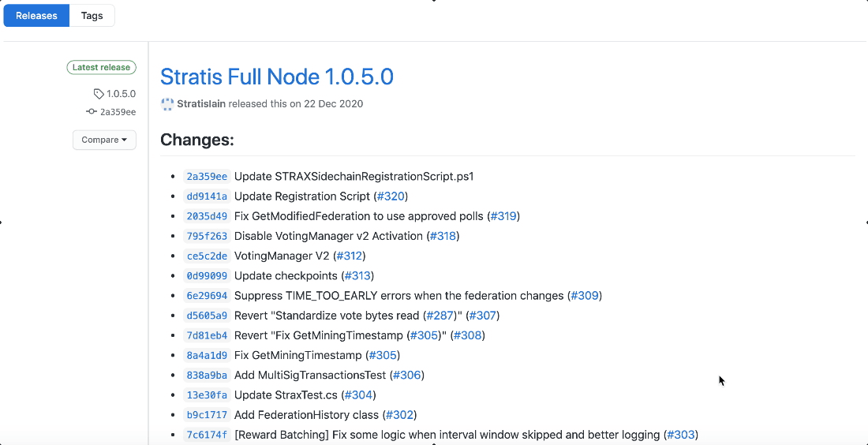Image resolution: width=868 pixels, height=445 pixels.
Task: Open commit hash d5605a9
Action: [x=207, y=316]
